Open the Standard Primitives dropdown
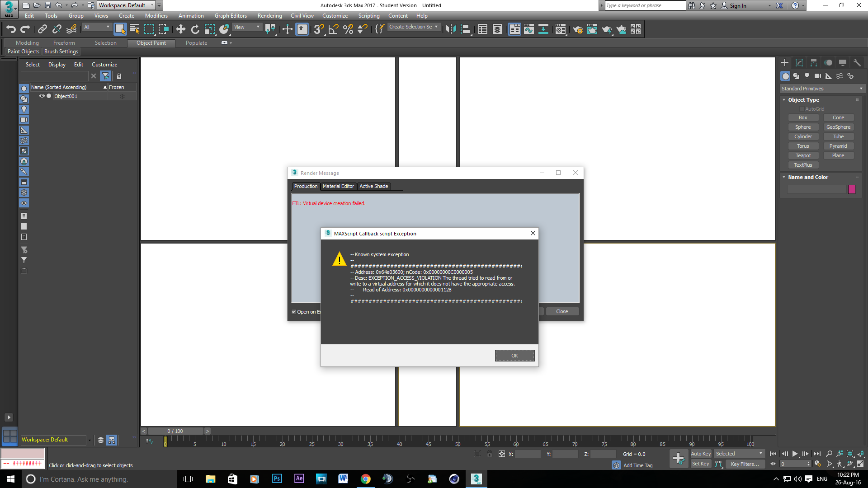Image resolution: width=868 pixels, height=488 pixels. 822,89
